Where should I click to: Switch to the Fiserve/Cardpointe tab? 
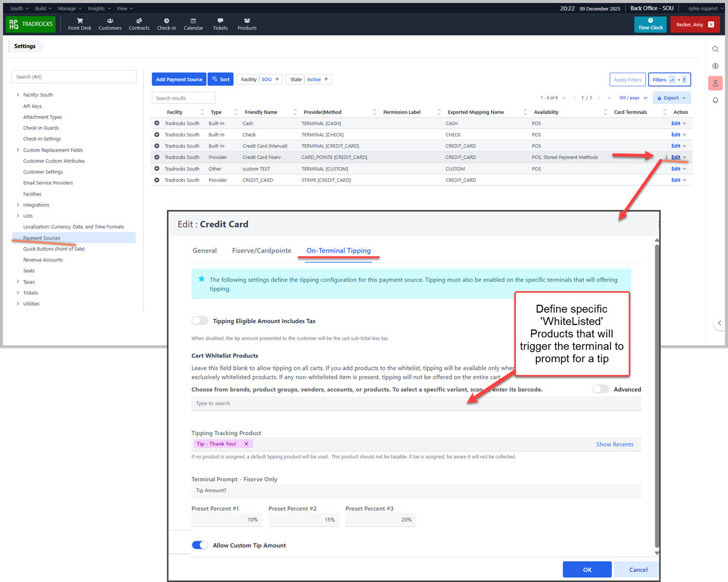(x=261, y=251)
